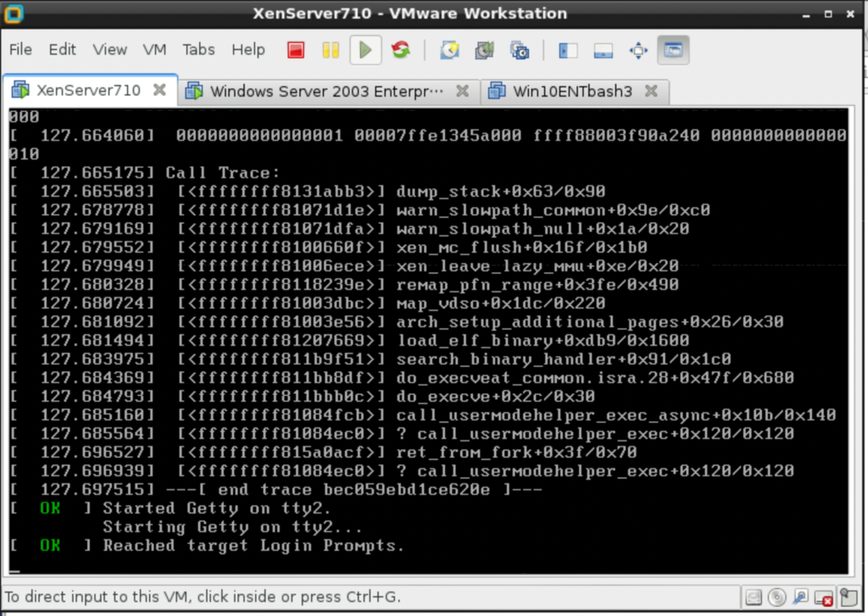Click 'xen_leave_lazy_mmu+0xe/0x20' text
Image resolution: width=868 pixels, height=616 pixels.
537,266
